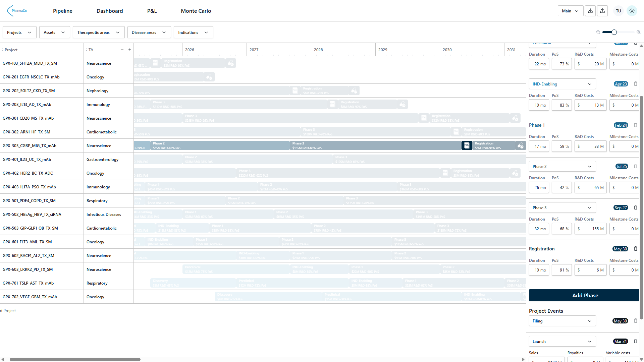Open the Main version dropdown

click(x=570, y=10)
